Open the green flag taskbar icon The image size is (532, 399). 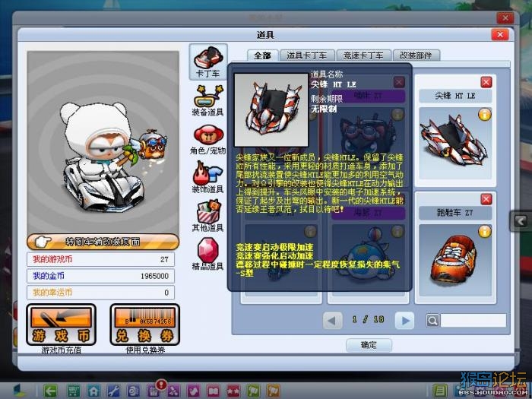(x=253, y=391)
